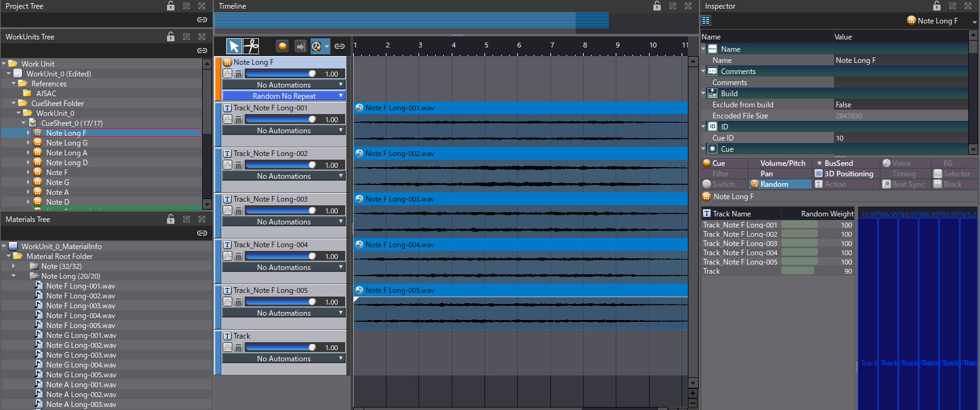Open No Automations dropdown for Track_Note F Long-003
980x410 pixels.
pos(284,221)
